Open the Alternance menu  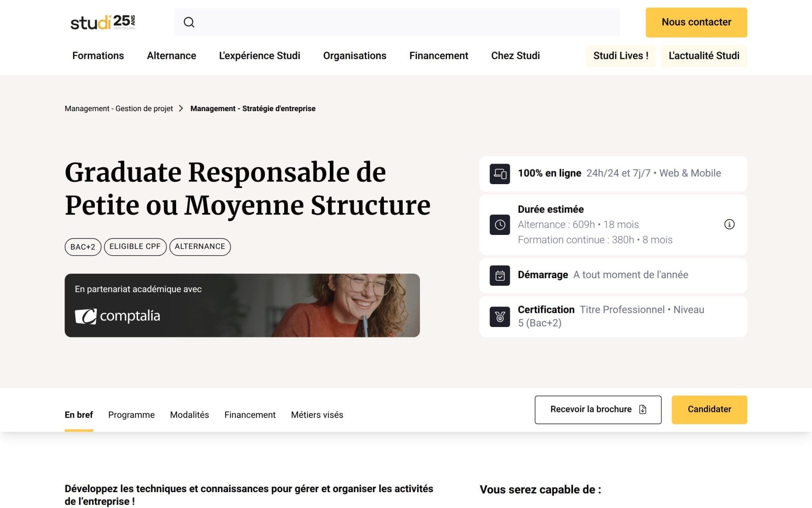coord(171,56)
